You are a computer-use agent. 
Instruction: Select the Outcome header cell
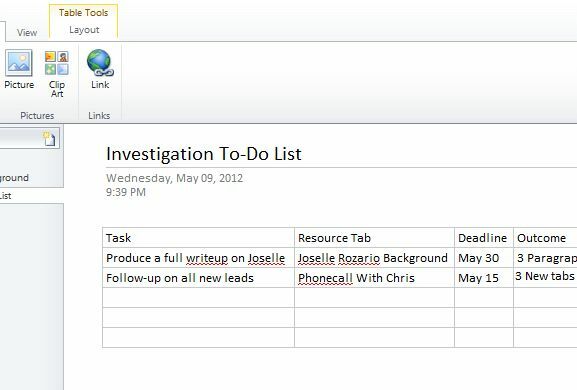(x=545, y=238)
